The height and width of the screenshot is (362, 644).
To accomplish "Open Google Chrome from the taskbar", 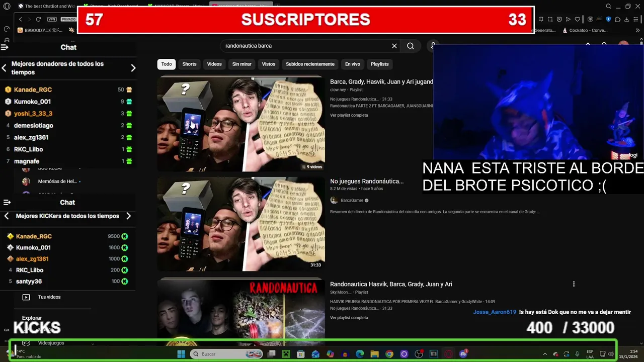I will click(389, 354).
